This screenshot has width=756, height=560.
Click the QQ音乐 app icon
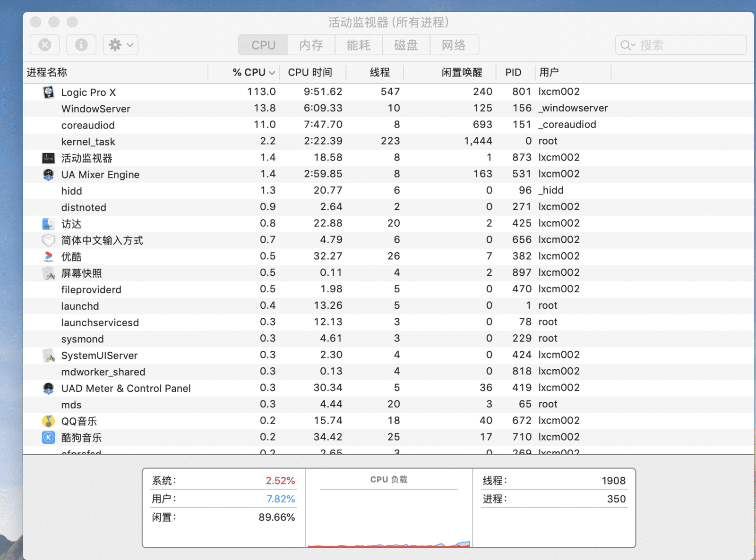[x=48, y=421]
